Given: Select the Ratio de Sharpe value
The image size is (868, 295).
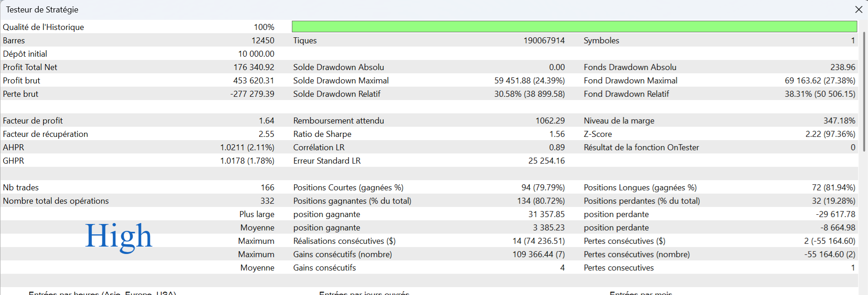Looking at the screenshot, I should [x=557, y=134].
